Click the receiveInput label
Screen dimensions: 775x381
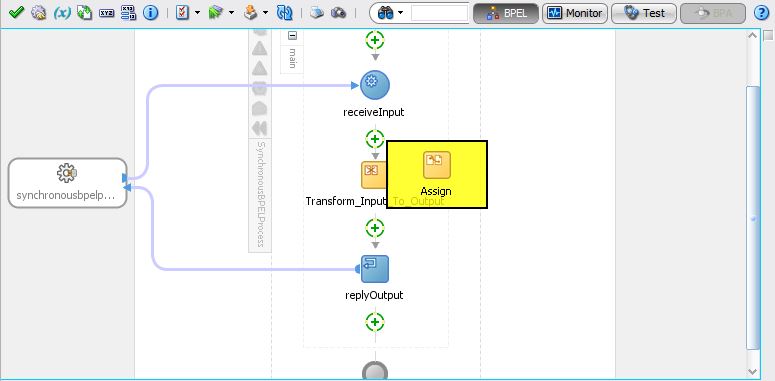[374, 112]
